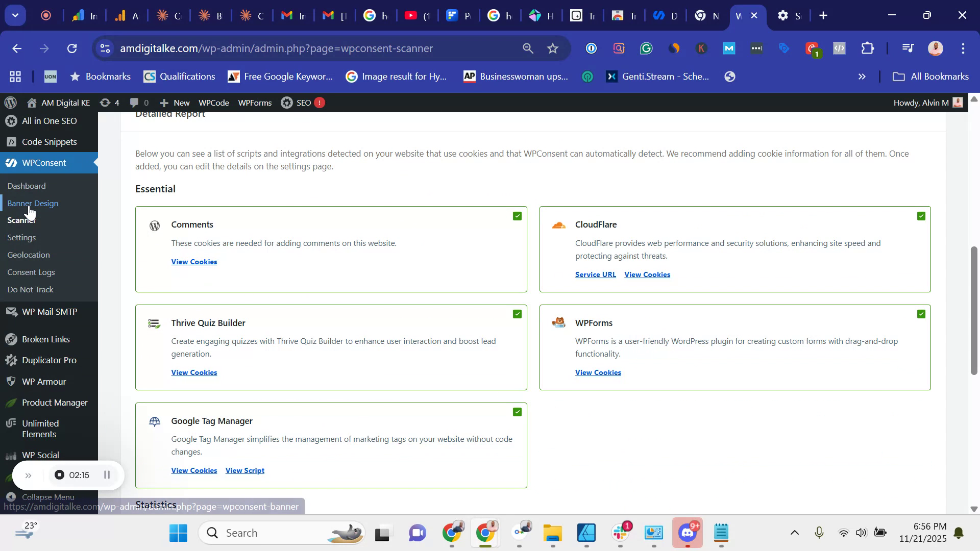The width and height of the screenshot is (980, 551).
Task: Uncheck the Comments cookie detection checkbox
Action: [517, 216]
